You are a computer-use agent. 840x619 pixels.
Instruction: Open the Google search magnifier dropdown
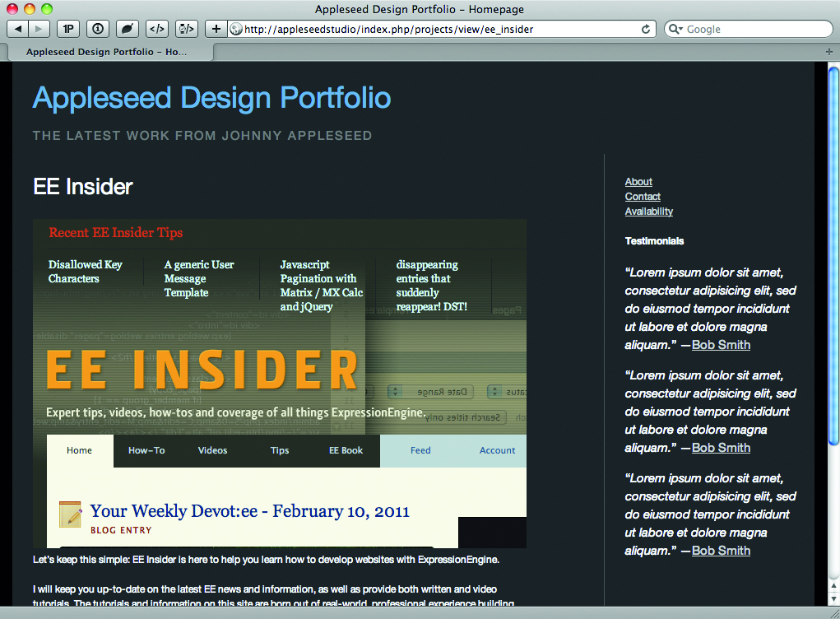tap(675, 29)
